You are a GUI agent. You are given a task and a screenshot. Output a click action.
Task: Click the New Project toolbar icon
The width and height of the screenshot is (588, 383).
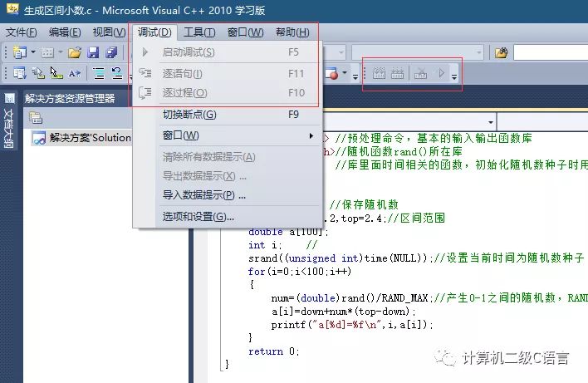(x=19, y=52)
